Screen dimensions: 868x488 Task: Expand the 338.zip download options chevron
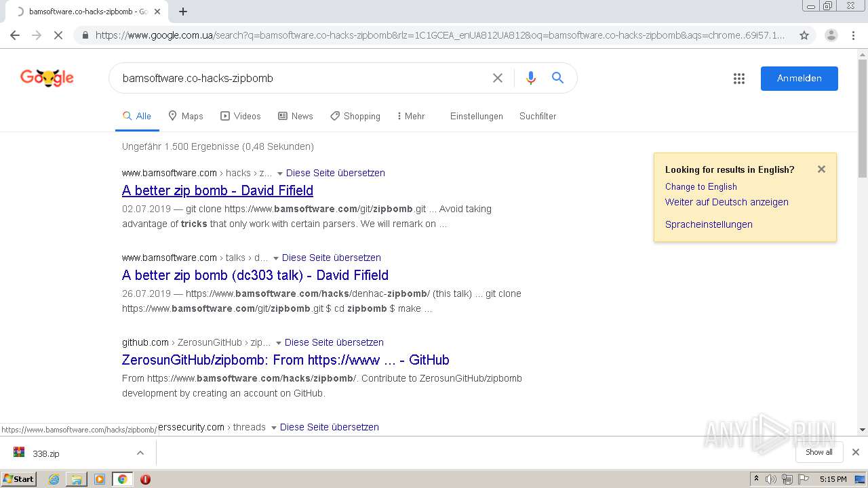tap(140, 453)
